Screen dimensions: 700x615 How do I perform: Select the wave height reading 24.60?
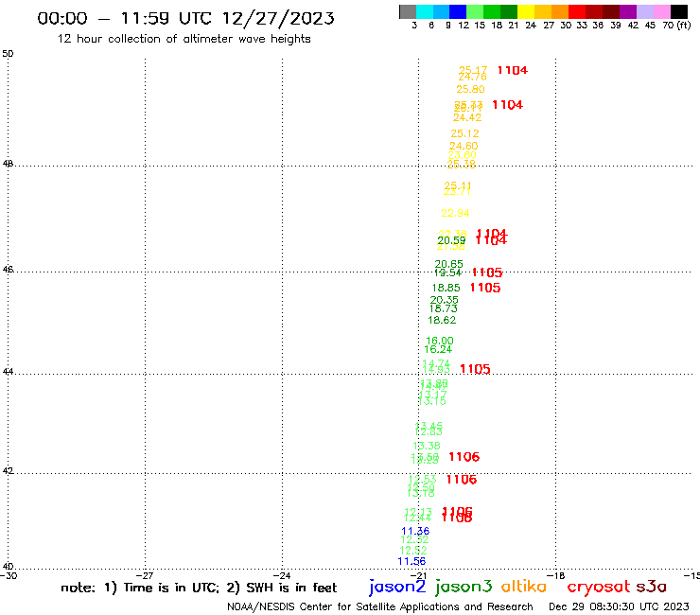(x=464, y=146)
